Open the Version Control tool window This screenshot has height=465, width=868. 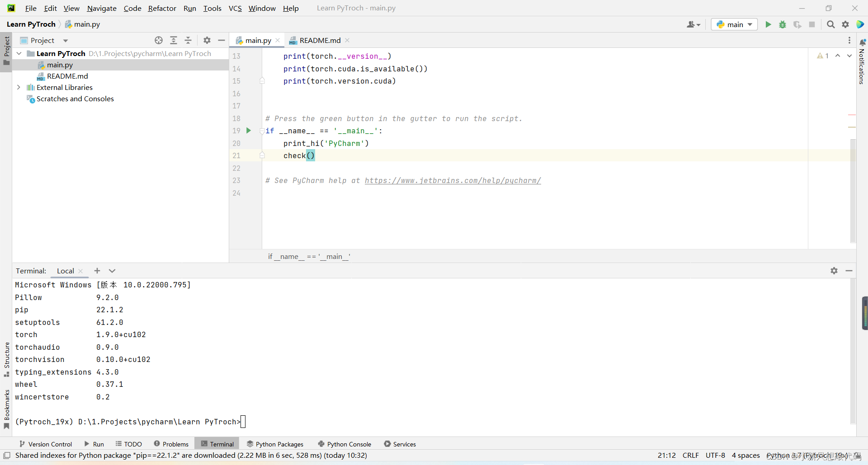(x=45, y=444)
